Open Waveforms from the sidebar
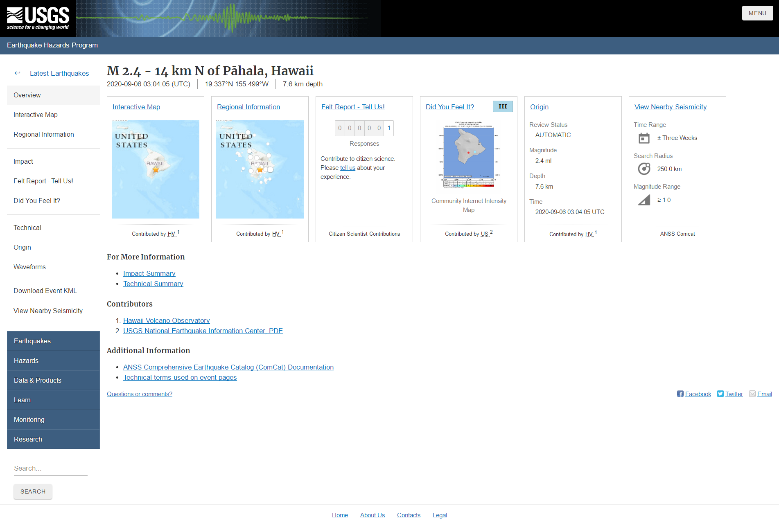 [x=29, y=267]
